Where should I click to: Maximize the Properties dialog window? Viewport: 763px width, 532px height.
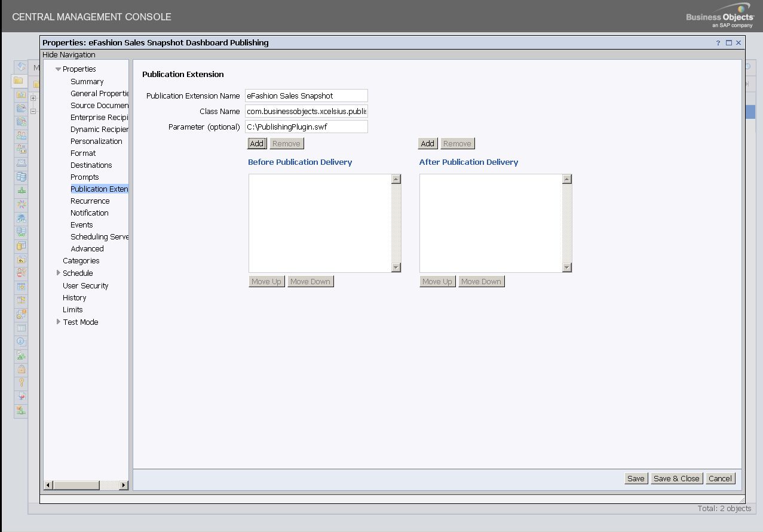(728, 43)
